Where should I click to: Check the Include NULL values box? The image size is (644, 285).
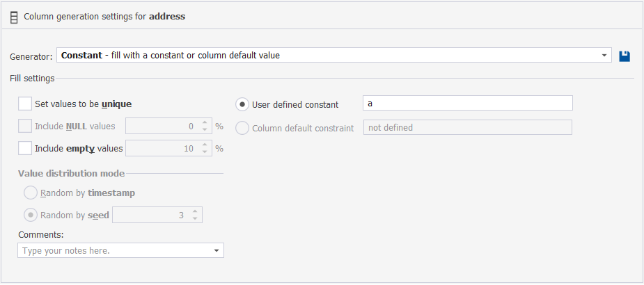[25, 126]
